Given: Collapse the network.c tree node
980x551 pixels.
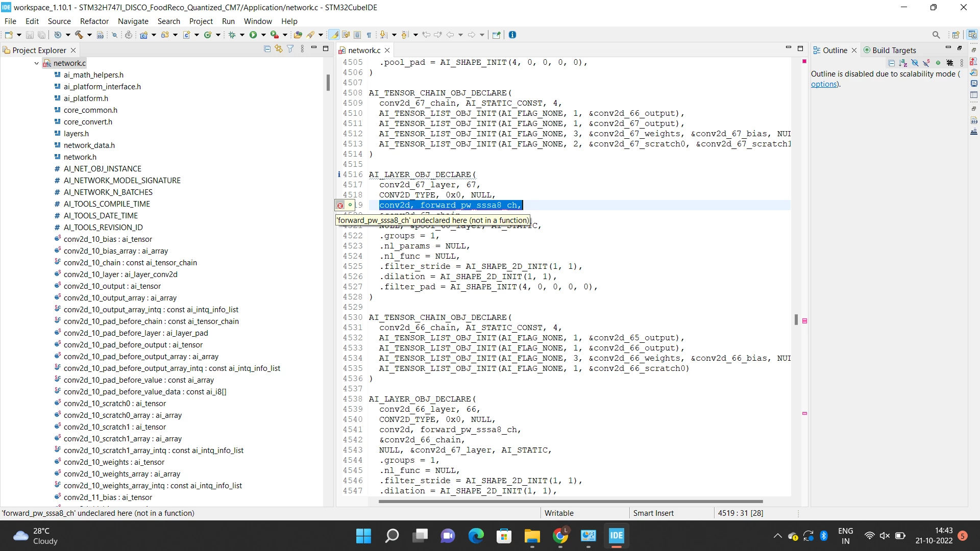Looking at the screenshot, I should (36, 63).
